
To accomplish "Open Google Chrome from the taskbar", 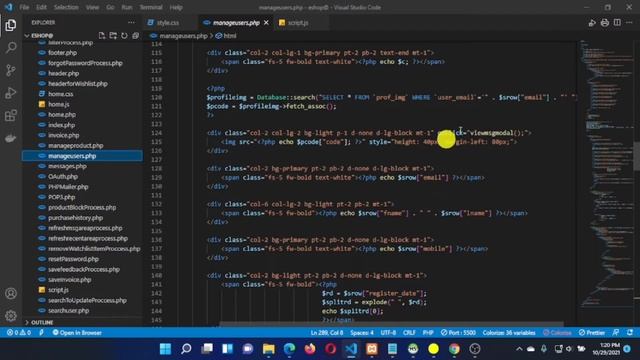I will point(454,349).
